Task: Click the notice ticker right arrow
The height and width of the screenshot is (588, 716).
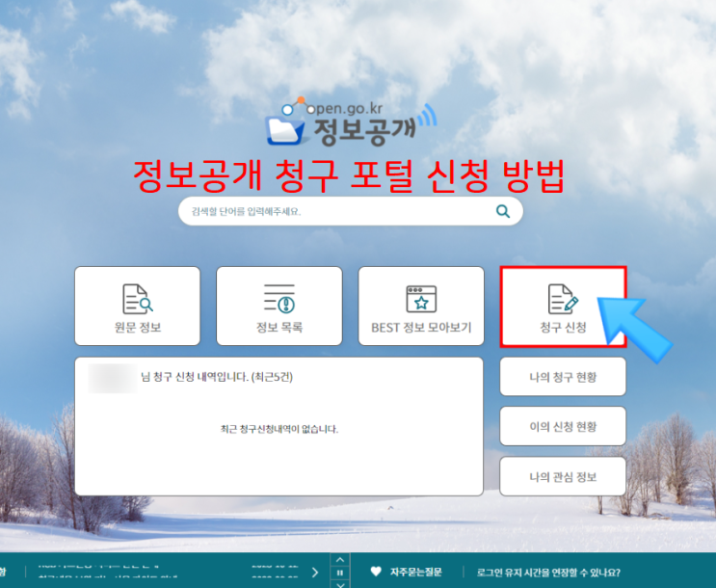Action: coord(315,573)
